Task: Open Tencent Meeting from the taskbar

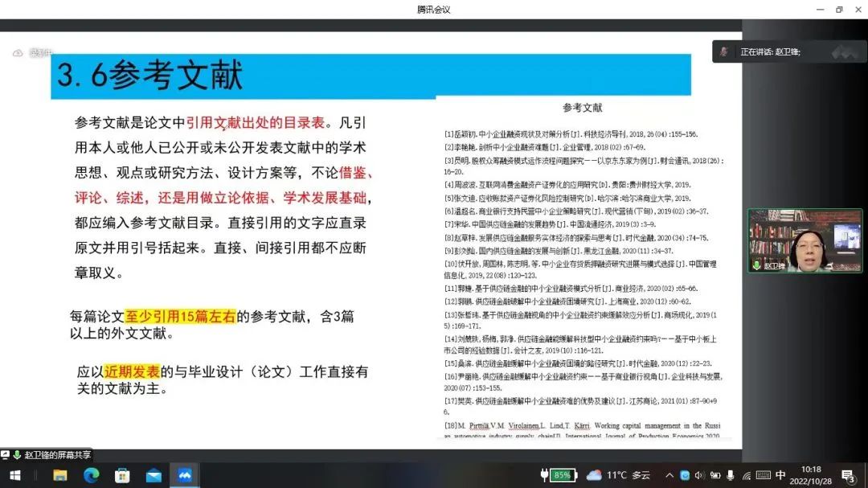Action: pyautogui.click(x=184, y=475)
